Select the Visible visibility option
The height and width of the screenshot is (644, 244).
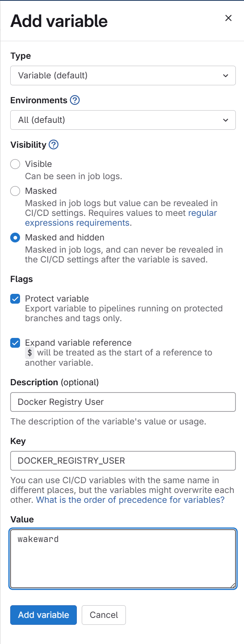click(15, 164)
